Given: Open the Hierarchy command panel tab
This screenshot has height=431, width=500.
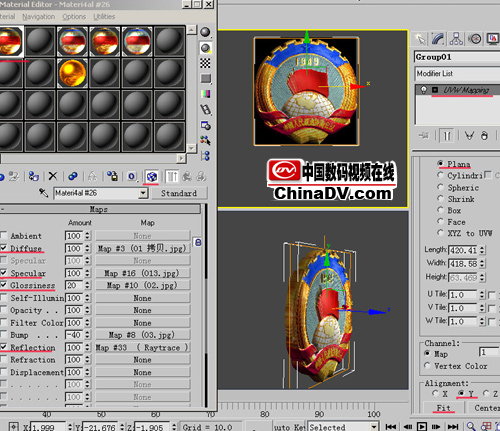Looking at the screenshot, I should (456, 39).
